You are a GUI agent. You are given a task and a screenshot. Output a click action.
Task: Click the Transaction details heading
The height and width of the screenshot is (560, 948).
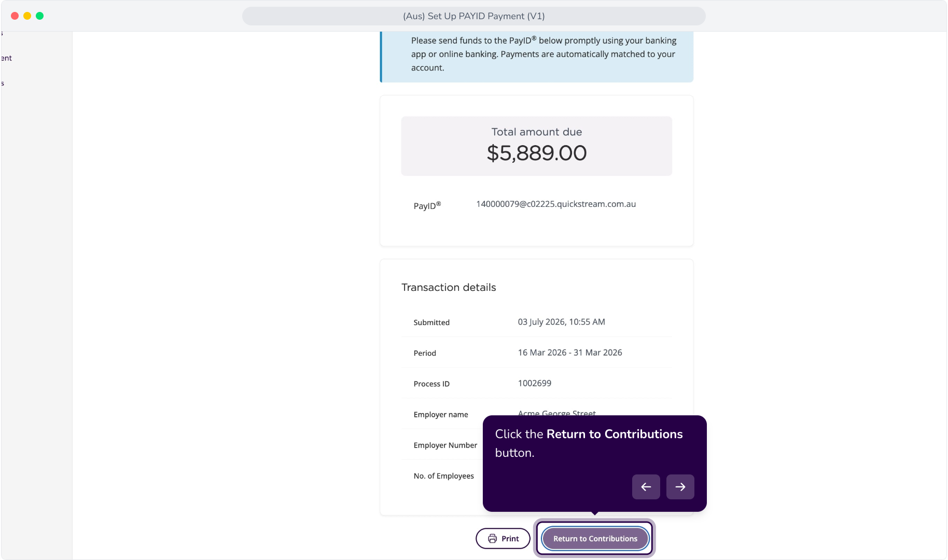pyautogui.click(x=449, y=287)
